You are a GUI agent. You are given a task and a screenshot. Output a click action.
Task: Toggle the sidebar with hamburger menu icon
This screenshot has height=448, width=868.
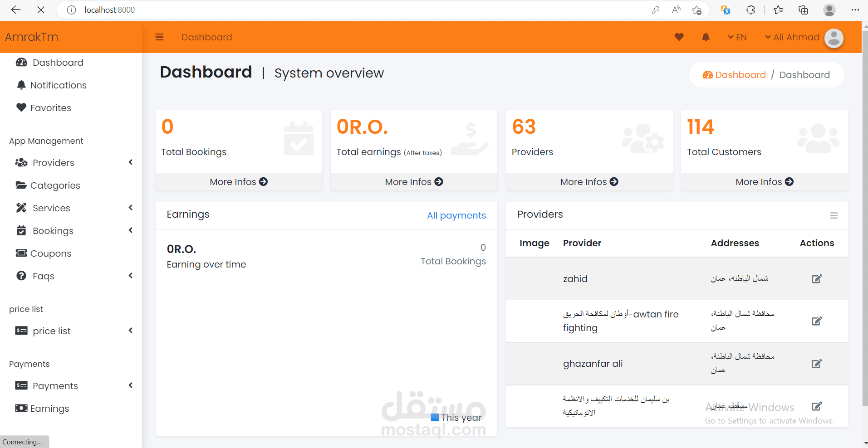coord(159,37)
